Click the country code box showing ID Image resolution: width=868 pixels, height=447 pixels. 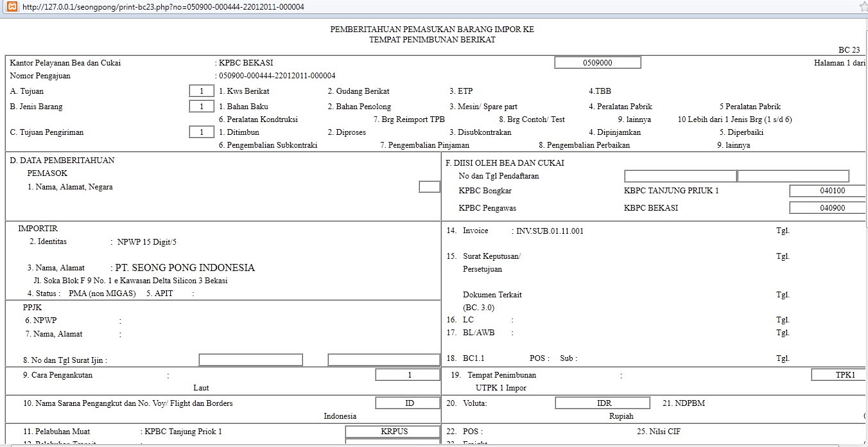[x=408, y=403]
